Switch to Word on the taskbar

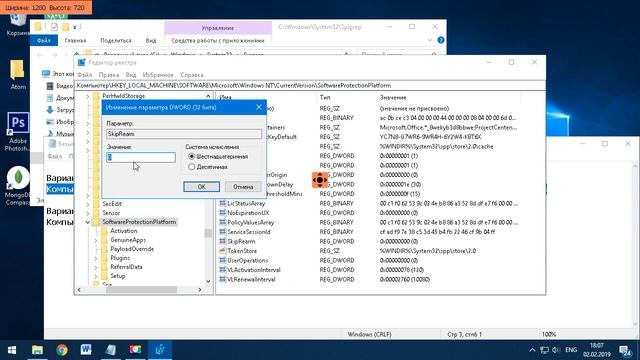click(86, 350)
